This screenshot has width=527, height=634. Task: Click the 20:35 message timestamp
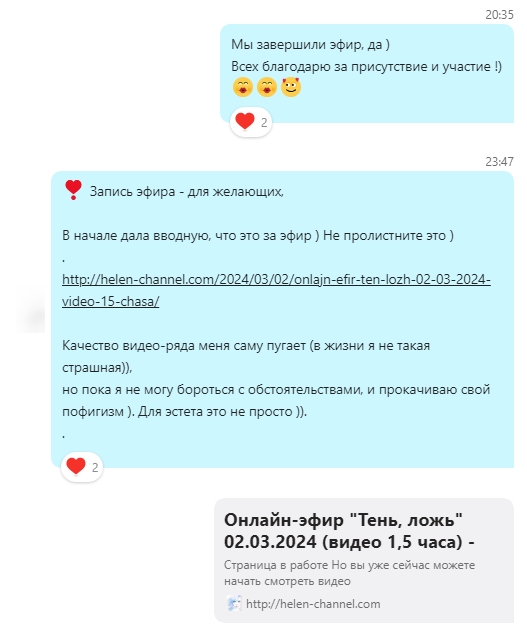[499, 15]
